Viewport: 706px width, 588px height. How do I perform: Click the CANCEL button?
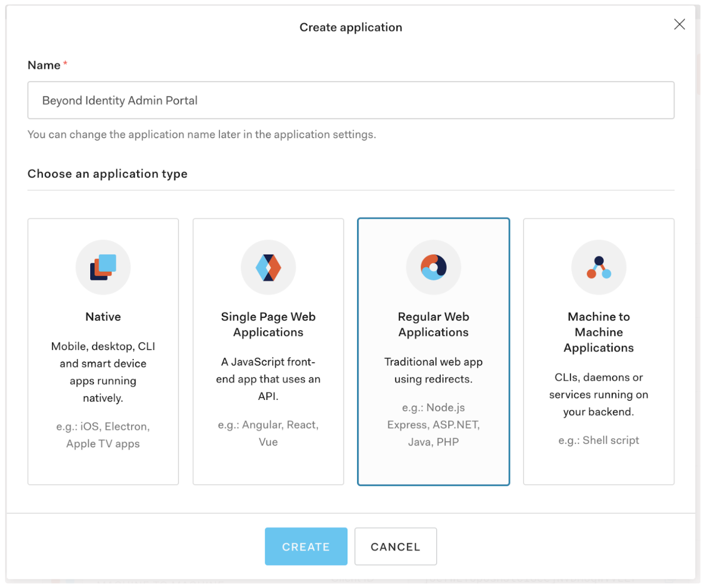396,547
